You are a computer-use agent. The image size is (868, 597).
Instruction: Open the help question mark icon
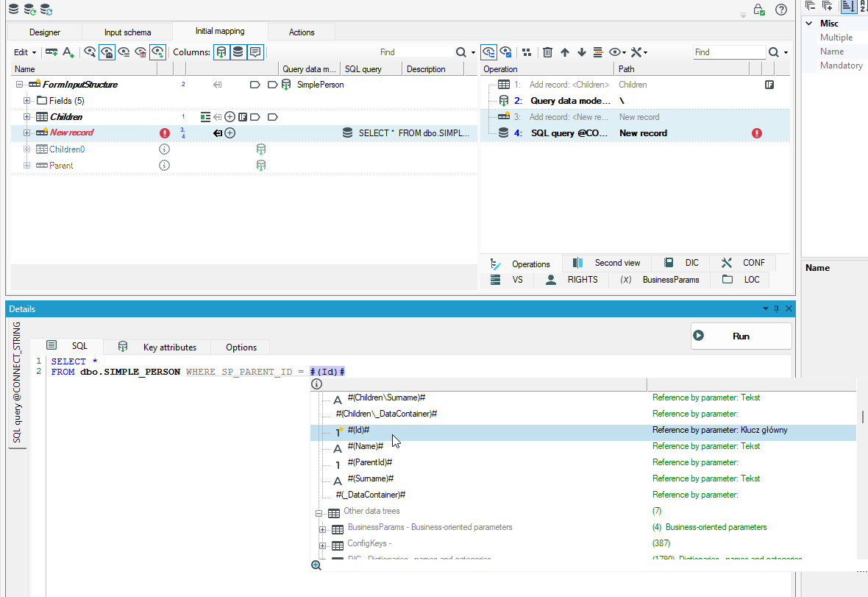point(780,10)
